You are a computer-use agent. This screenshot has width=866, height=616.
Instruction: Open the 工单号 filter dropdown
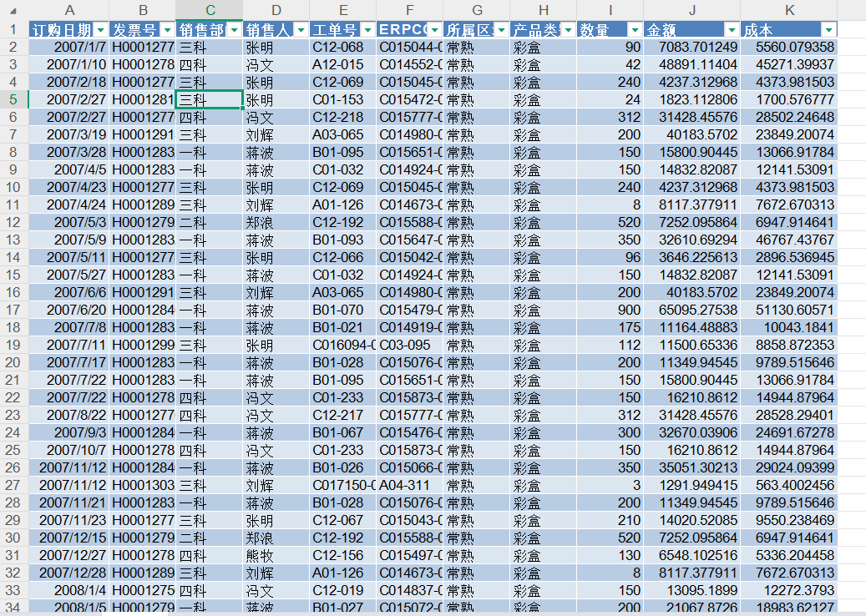click(x=367, y=30)
